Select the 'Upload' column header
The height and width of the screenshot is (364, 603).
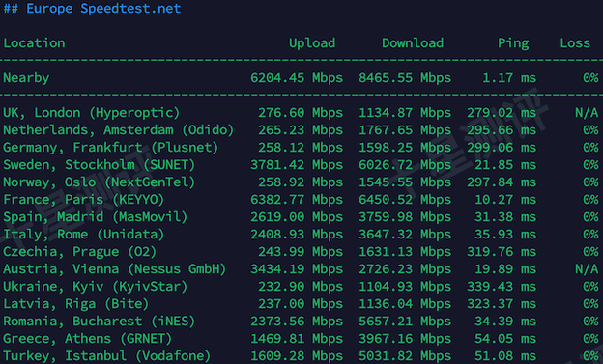pos(312,43)
